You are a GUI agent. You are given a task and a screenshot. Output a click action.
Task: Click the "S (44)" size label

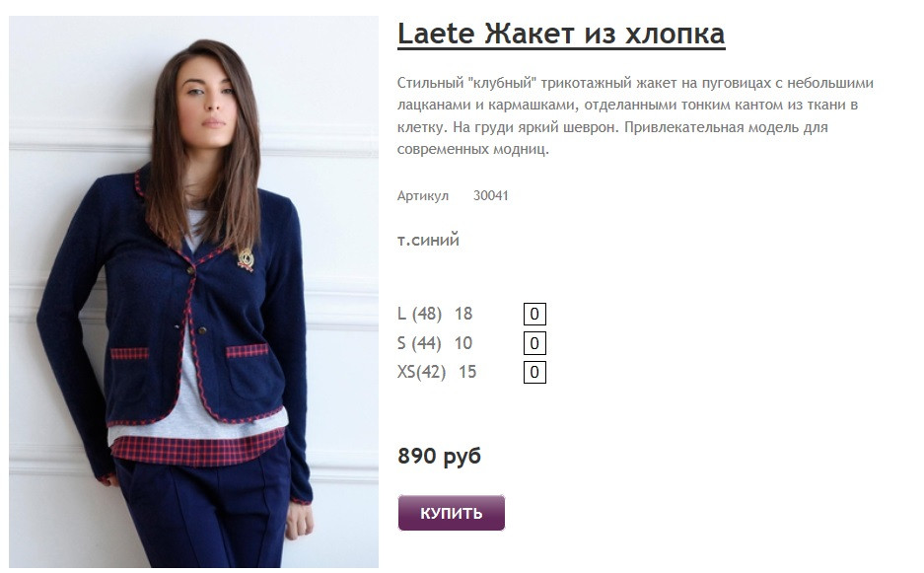point(419,343)
